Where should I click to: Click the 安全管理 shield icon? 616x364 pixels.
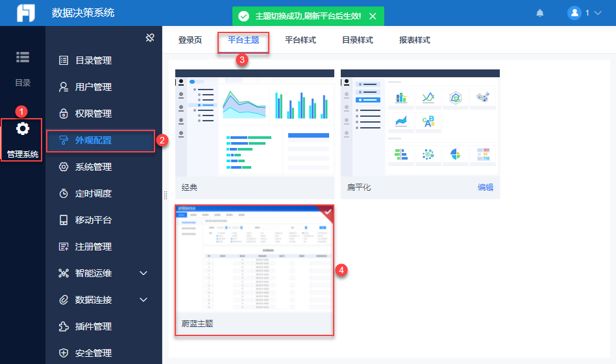[63, 353]
